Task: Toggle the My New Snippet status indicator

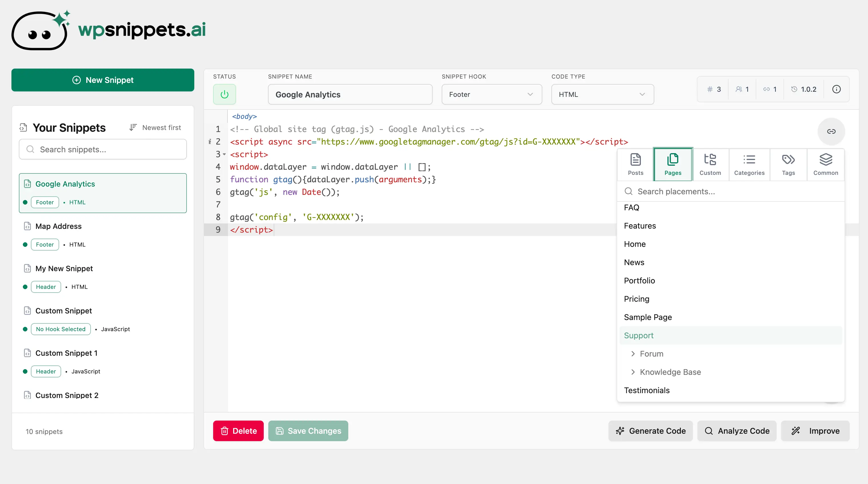Action: [25, 287]
